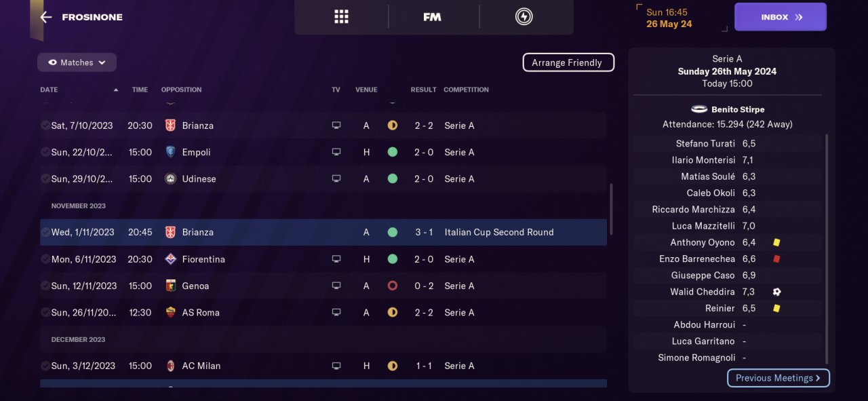Click the back arrow next to Frosinone
Screen dimensions: 868x401
click(x=45, y=17)
